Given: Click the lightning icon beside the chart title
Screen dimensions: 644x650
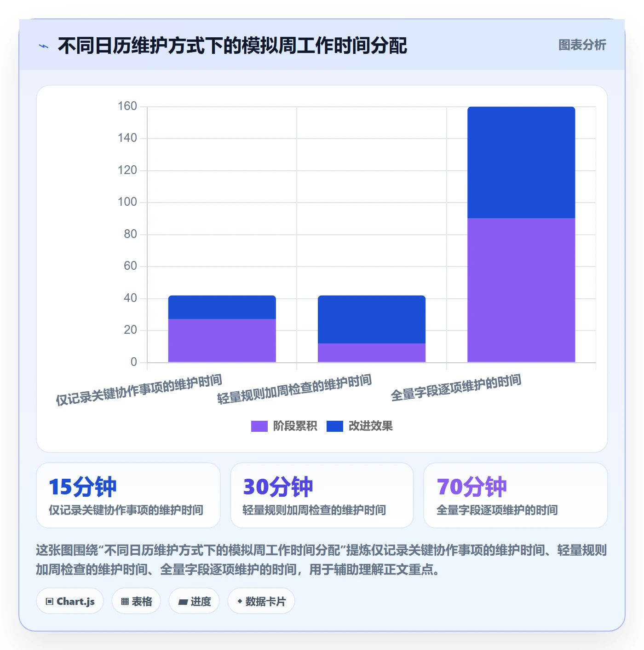Looking at the screenshot, I should (x=44, y=46).
